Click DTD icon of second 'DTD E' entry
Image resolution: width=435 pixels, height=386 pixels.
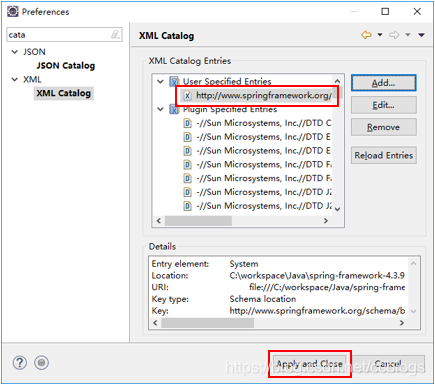188,151
